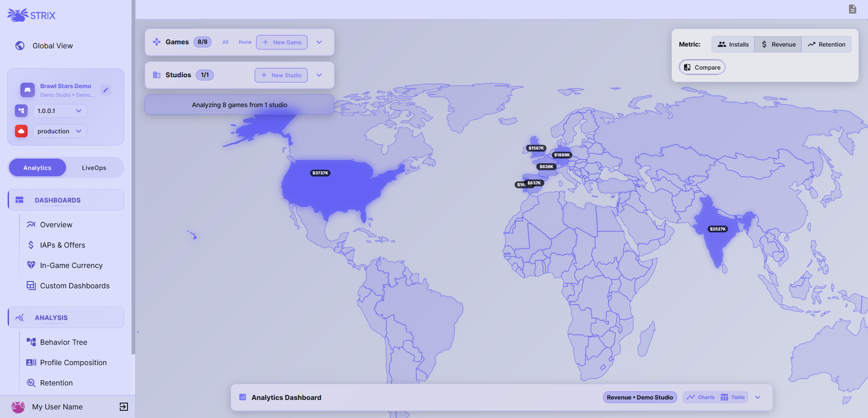This screenshot has width=868, height=418.
Task: Click the Overview chart icon
Action: (x=31, y=225)
